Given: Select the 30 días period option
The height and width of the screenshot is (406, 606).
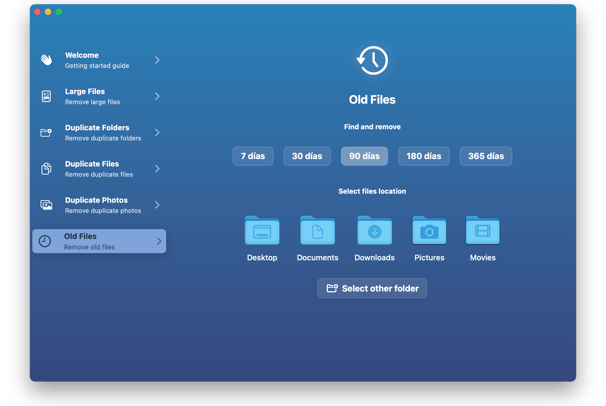Looking at the screenshot, I should 307,156.
